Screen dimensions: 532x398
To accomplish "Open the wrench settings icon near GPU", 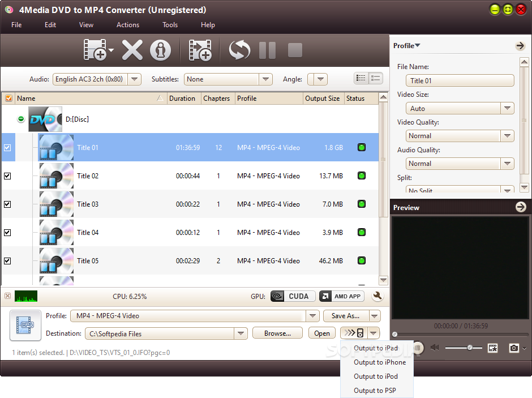I will coord(377,296).
